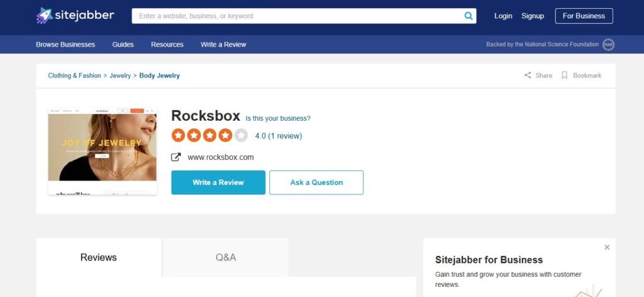644x297 pixels.
Task: Click the Sitejabber rocket logo
Action: (45, 16)
